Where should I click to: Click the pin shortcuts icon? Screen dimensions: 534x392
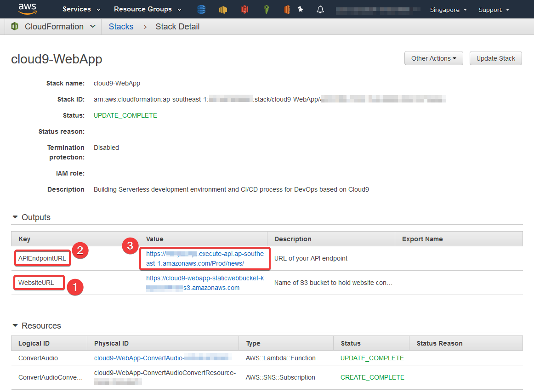point(301,9)
